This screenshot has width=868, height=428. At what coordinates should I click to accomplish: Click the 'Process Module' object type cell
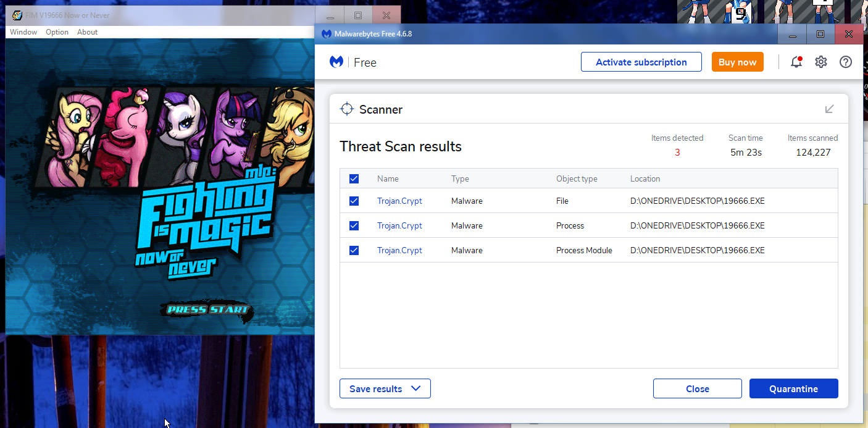(584, 250)
